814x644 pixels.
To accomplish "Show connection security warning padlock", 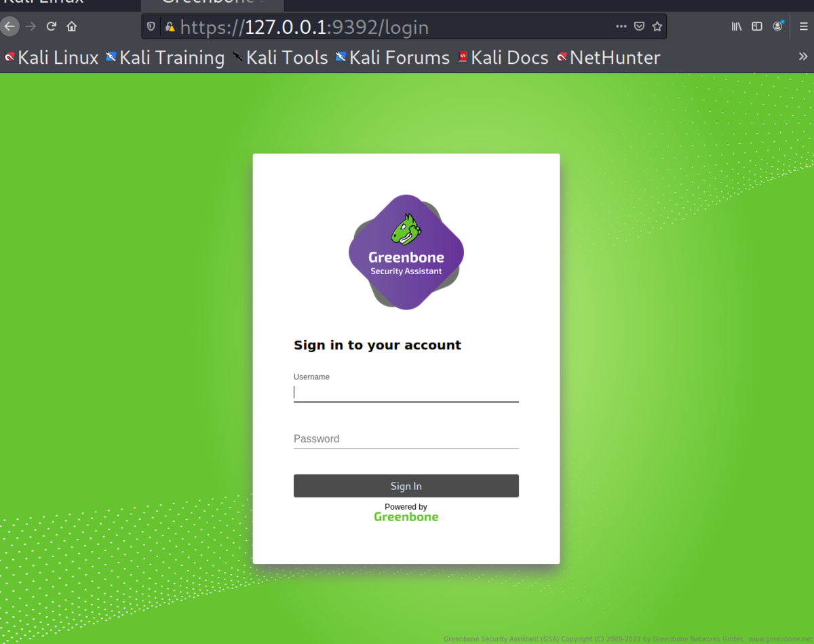I will click(170, 27).
